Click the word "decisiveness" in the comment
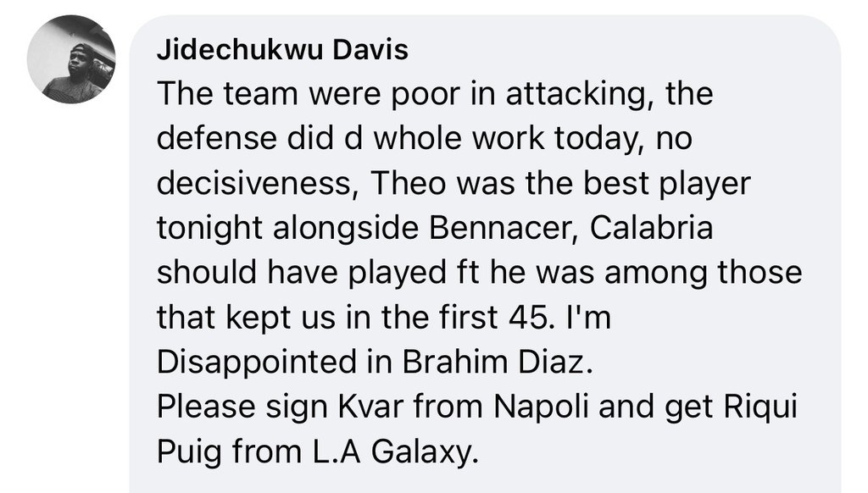This screenshot has height=493, width=868. pos(253,183)
